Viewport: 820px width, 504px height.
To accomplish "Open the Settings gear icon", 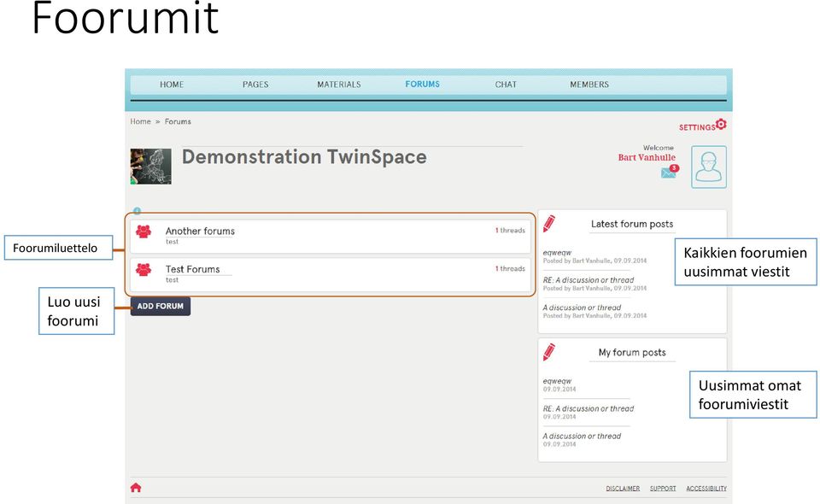I will point(721,125).
